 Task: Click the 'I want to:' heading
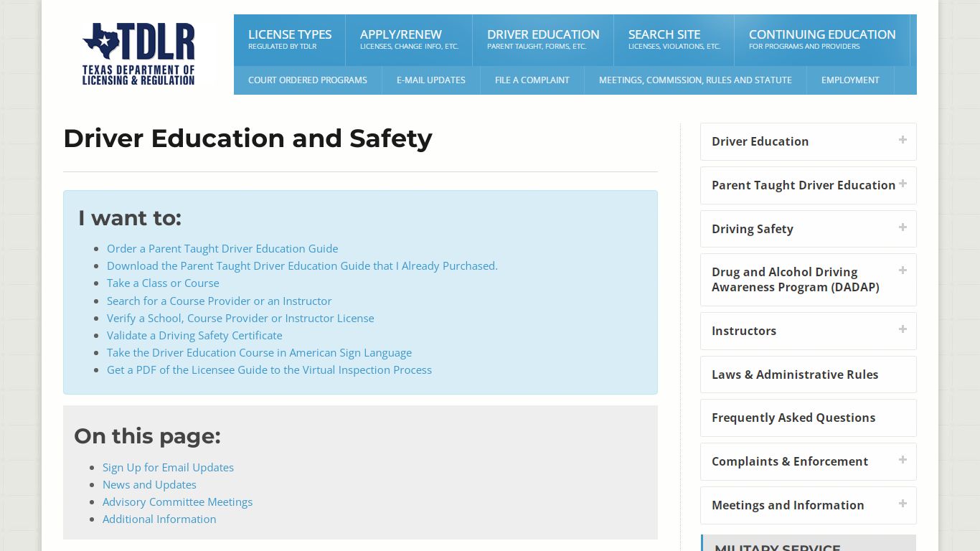130,218
